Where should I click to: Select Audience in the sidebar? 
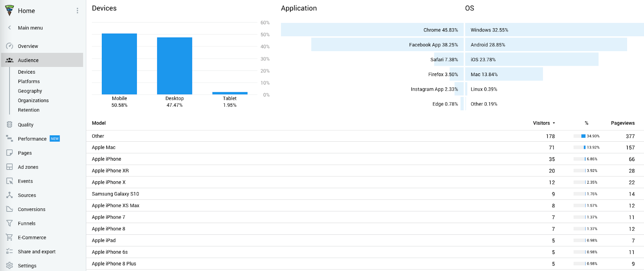[x=42, y=60]
